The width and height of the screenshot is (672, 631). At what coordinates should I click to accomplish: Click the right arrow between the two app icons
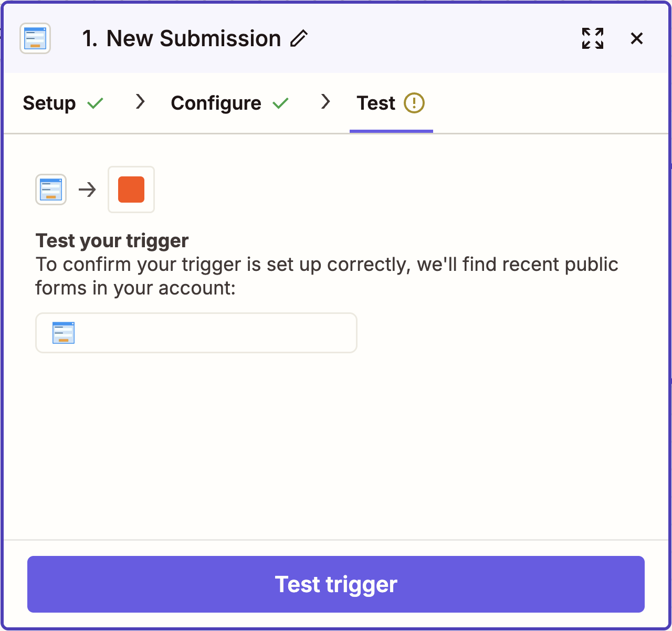[x=87, y=190]
